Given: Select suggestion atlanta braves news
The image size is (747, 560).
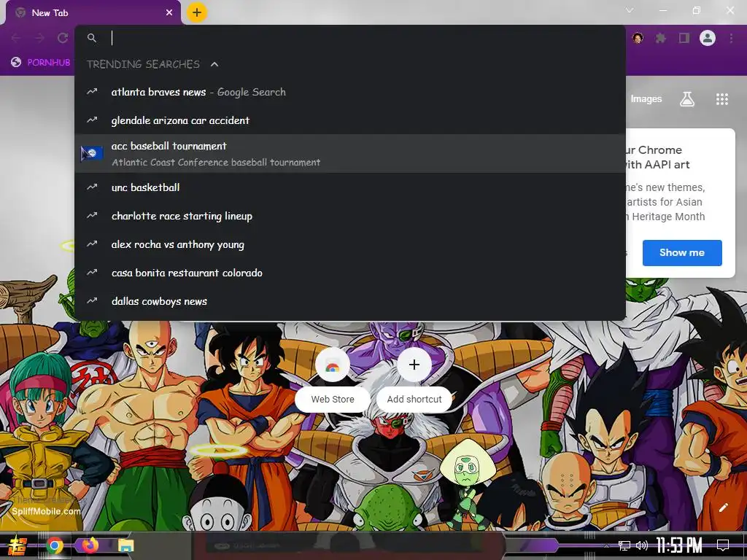Looking at the screenshot, I should 350,92.
